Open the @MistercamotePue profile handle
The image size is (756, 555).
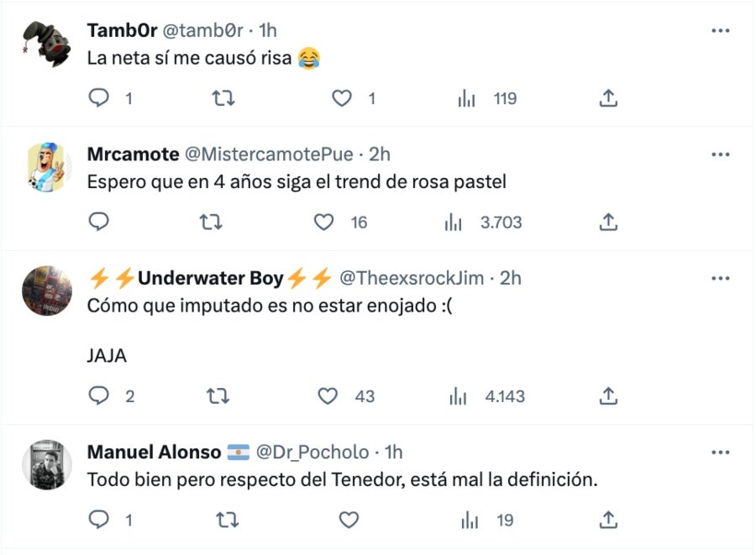[269, 154]
